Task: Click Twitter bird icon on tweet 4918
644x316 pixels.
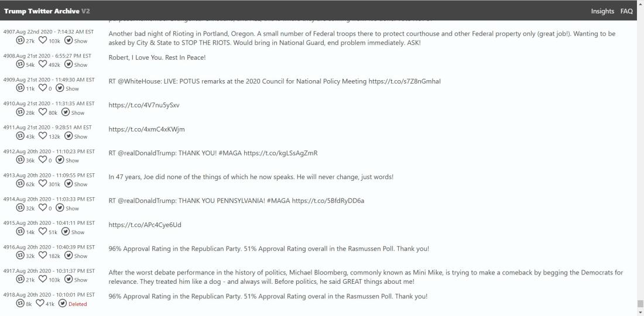Action: [63, 303]
